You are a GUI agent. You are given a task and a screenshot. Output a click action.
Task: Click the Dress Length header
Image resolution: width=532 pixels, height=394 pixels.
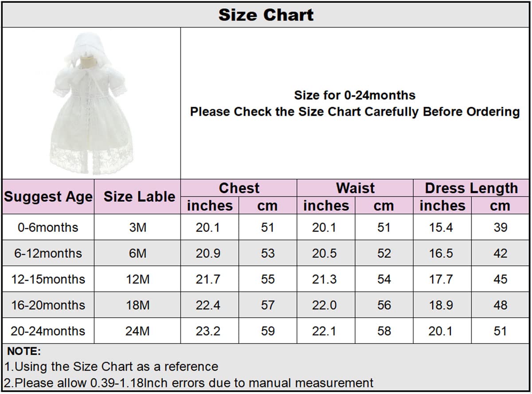[471, 188]
